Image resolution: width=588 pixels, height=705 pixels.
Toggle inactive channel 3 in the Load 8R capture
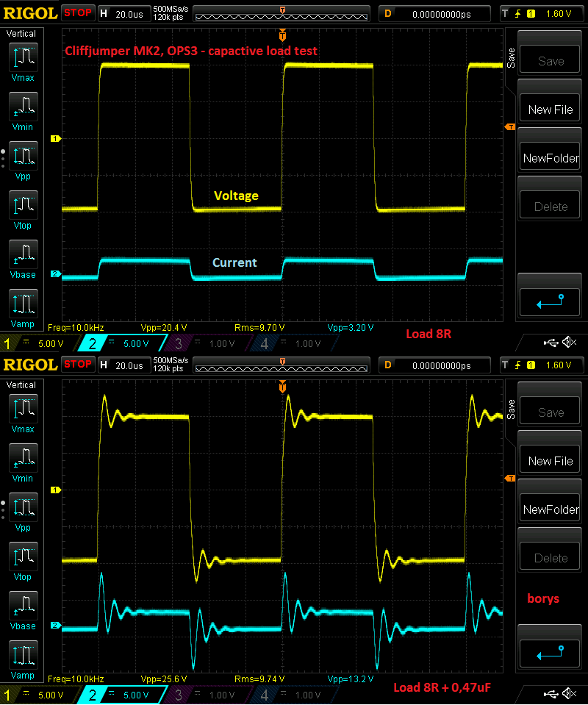coord(208,344)
